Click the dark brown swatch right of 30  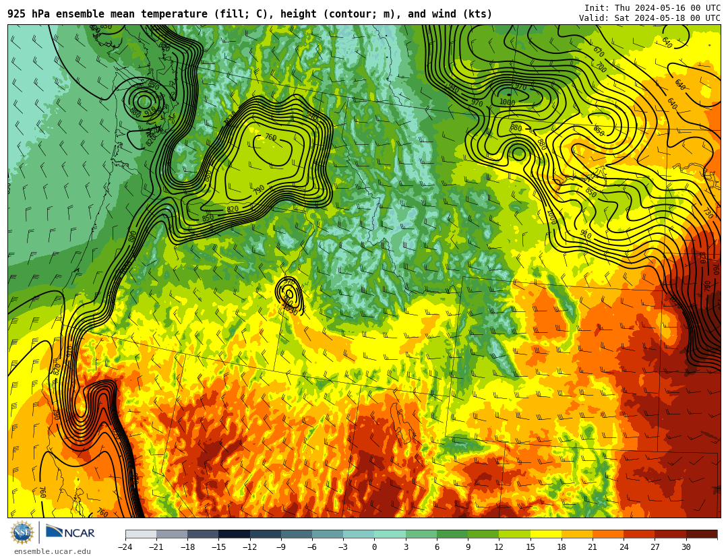click(x=702, y=534)
